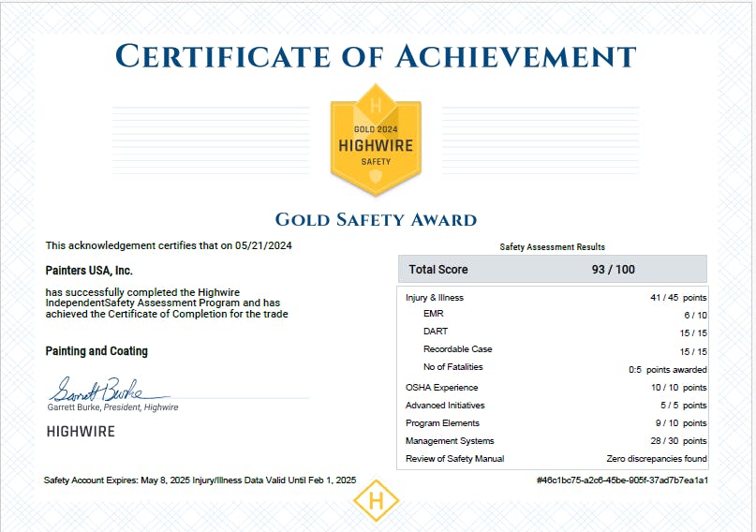Viewport: 756px width, 532px height.
Task: Click the Certificate of Achievement heading
Action: click(x=376, y=56)
